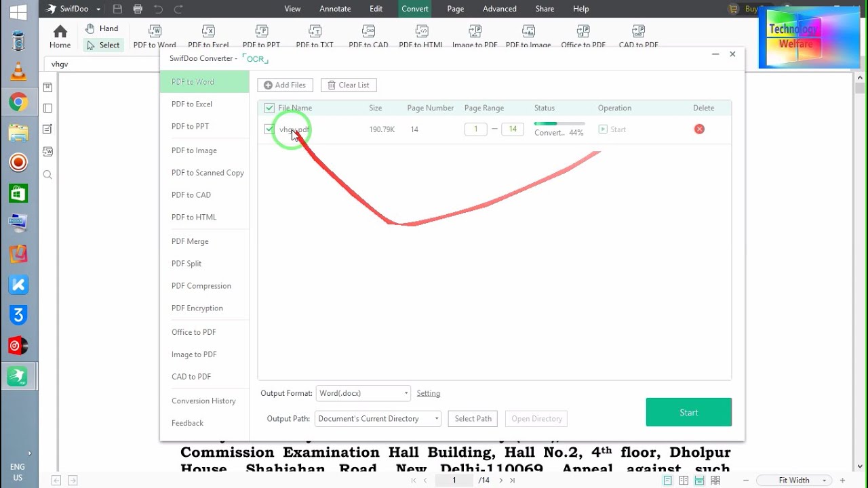Jump to the first page arrow

pyautogui.click(x=414, y=481)
